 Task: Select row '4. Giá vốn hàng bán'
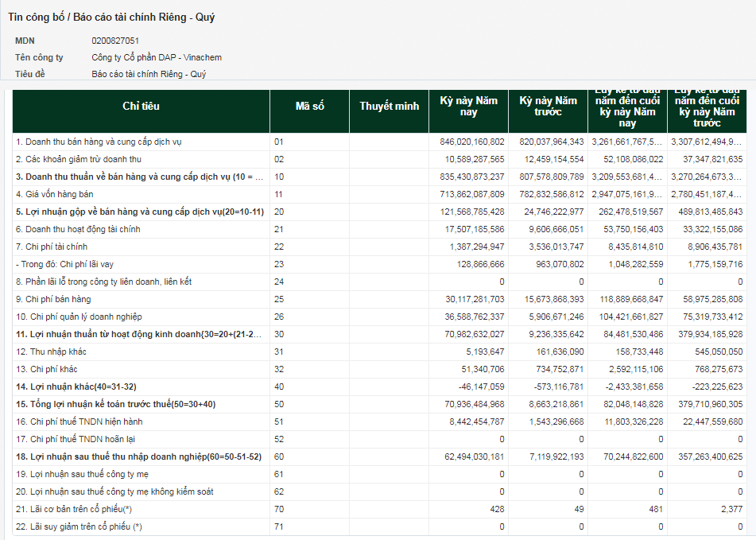pos(379,194)
